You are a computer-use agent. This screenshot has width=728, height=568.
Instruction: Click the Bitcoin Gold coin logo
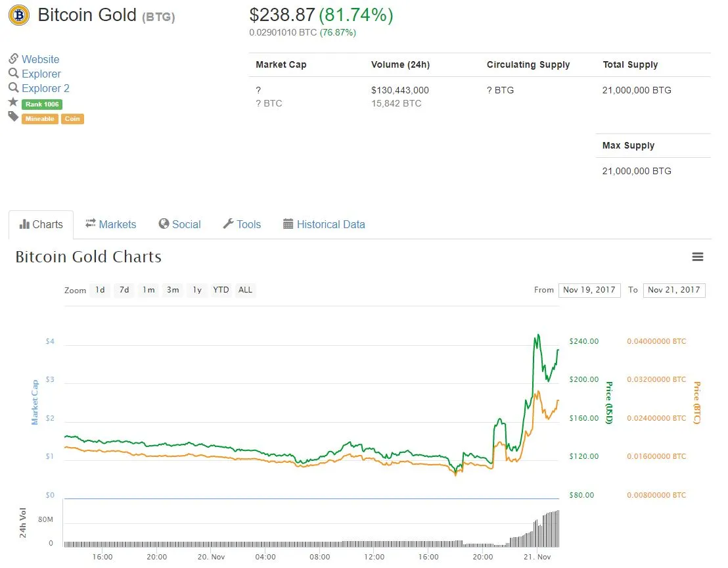pos(19,15)
